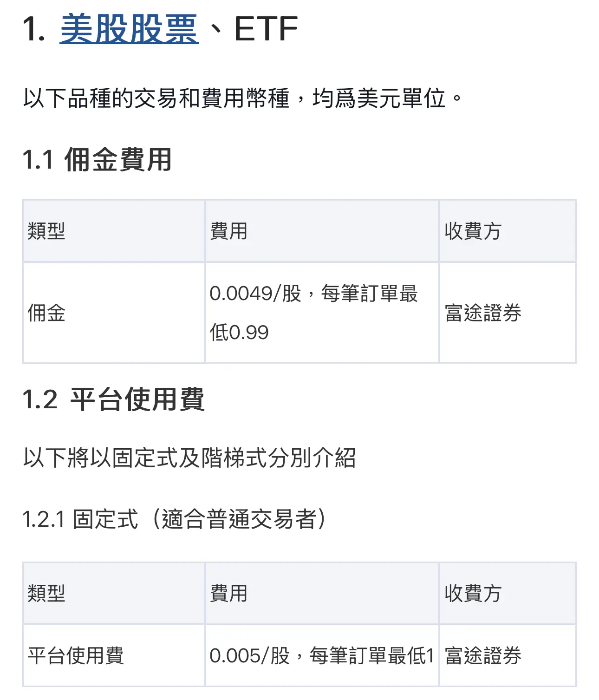Select the 1.2 平台使用費 heading
The width and height of the screenshot is (599, 700).
tap(113, 399)
